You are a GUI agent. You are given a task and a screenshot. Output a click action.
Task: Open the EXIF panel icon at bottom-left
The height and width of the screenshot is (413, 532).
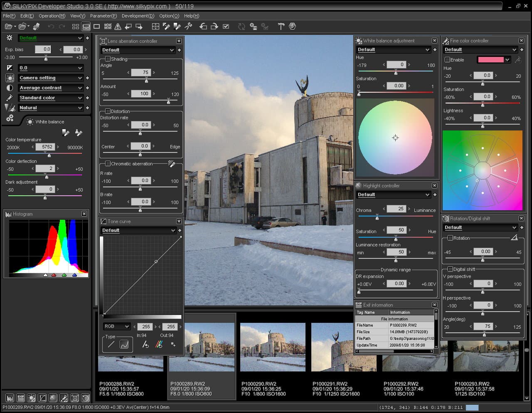click(20, 398)
